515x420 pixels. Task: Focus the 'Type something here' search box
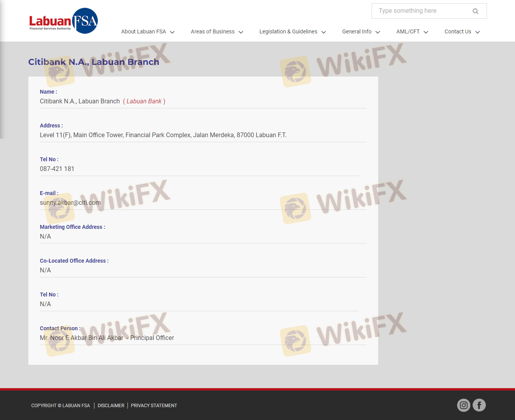tap(429, 11)
